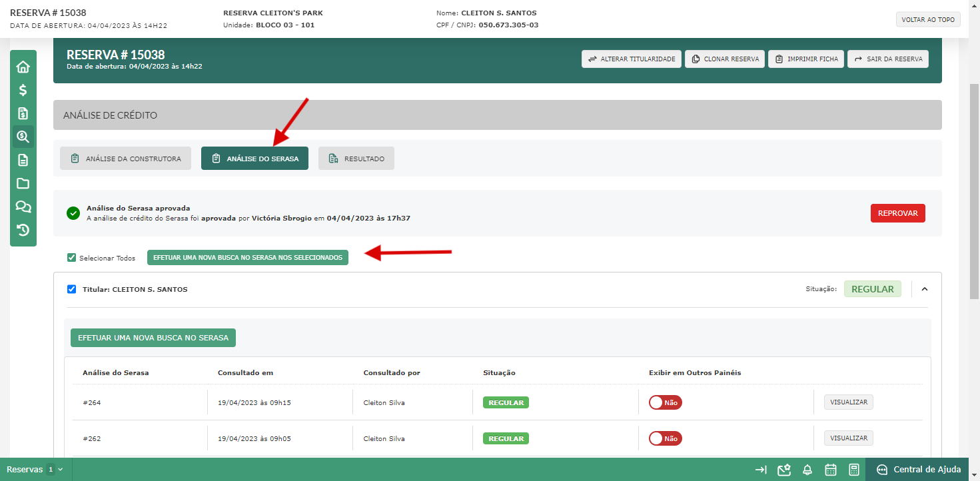Screen dimensions: 980x481
Task: Select the Análise do Serasa tab
Action: point(254,159)
